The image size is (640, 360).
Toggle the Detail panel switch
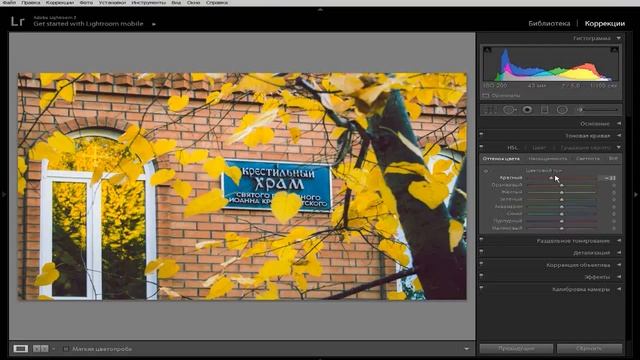482,251
